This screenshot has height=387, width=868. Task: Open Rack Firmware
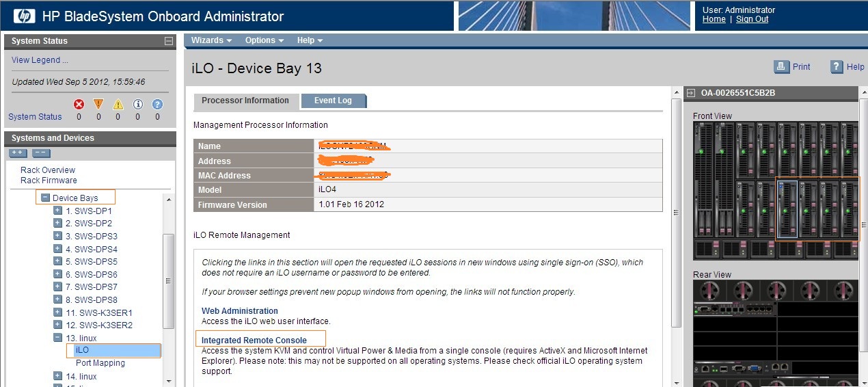(49, 181)
